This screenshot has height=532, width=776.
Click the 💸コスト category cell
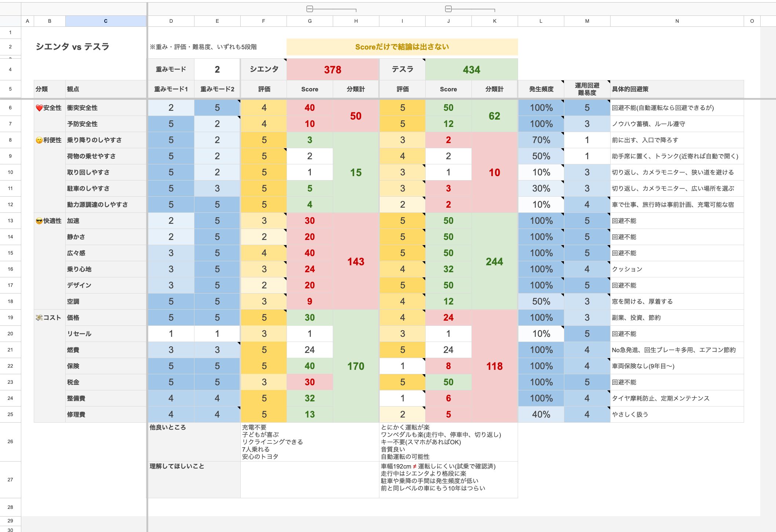tap(49, 318)
